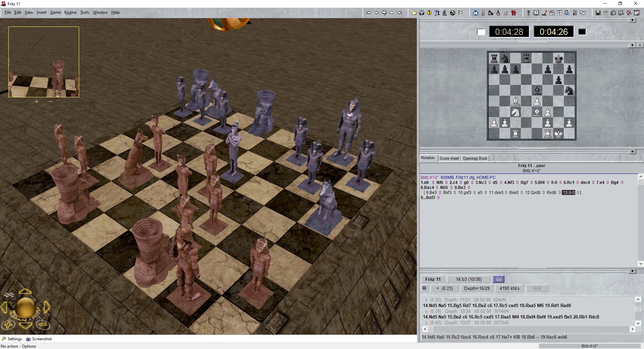Click the = (0.23) evaluation field

pyautogui.click(x=444, y=288)
